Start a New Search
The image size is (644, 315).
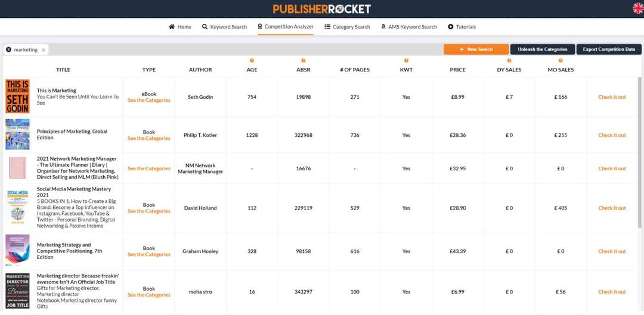pos(476,49)
